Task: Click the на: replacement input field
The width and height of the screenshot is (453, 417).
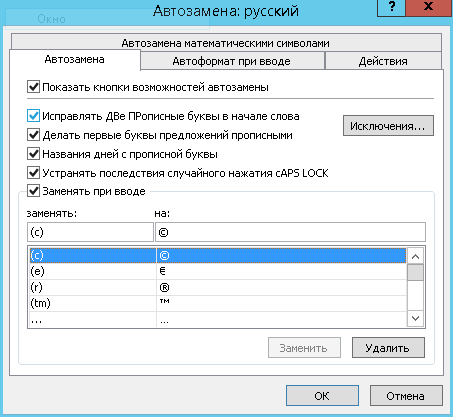Action: click(290, 232)
